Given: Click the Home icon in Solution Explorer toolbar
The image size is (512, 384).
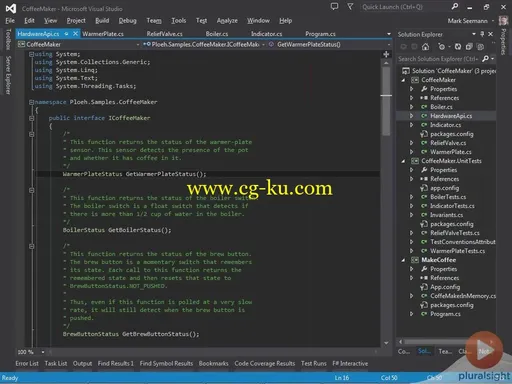Looking at the screenshot, I should coord(425,47).
